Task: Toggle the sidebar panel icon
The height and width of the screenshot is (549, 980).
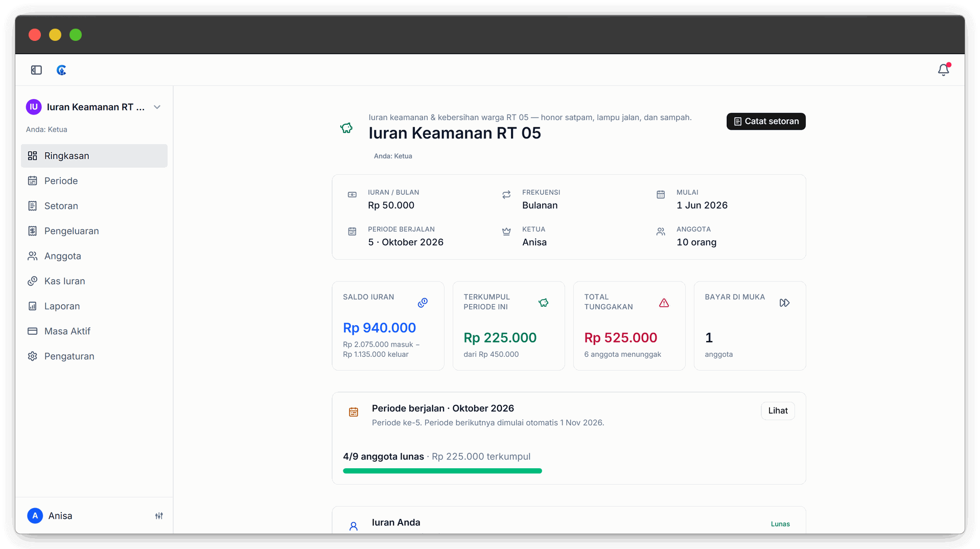Action: 36,70
